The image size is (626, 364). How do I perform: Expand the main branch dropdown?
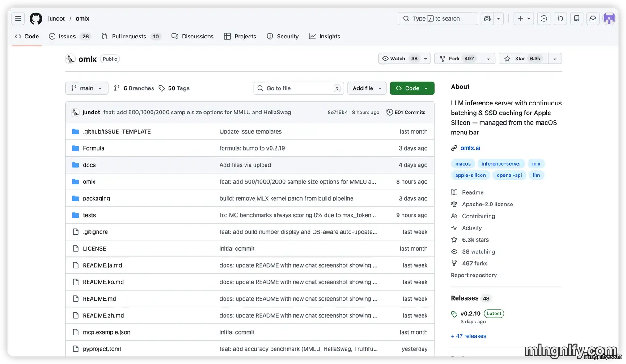87,88
